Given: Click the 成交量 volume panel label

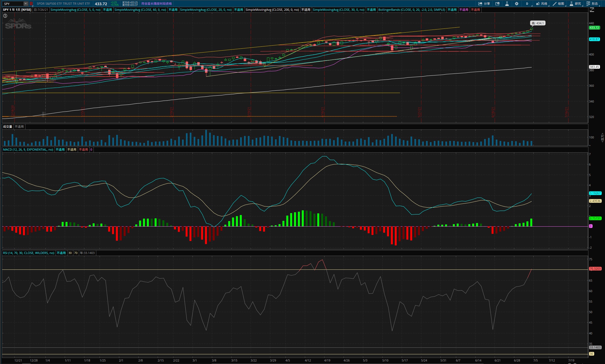Looking at the screenshot, I should point(7,127).
